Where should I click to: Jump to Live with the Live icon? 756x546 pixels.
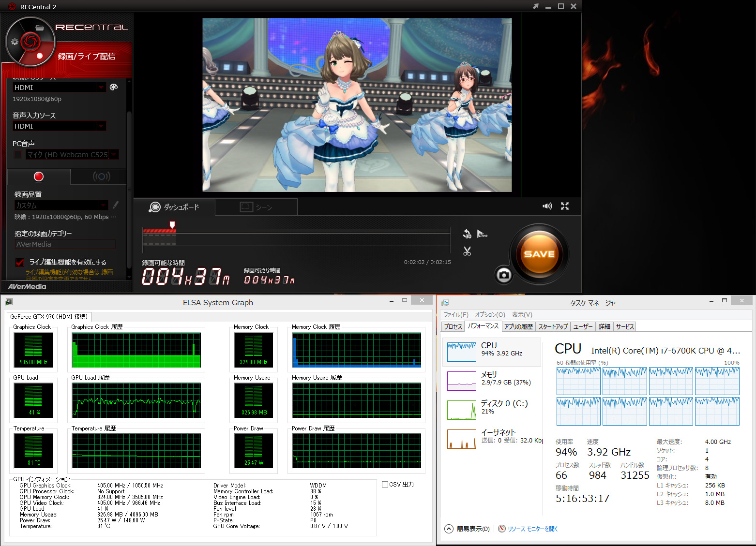coord(482,234)
